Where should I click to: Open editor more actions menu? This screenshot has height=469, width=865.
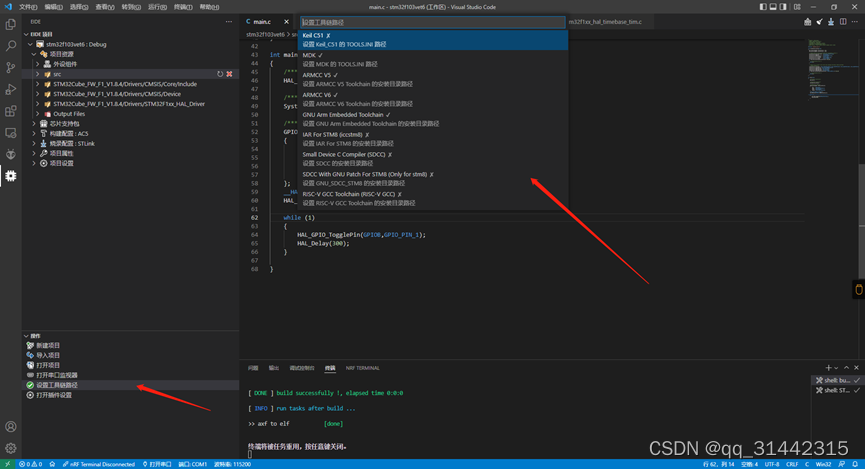(x=855, y=22)
